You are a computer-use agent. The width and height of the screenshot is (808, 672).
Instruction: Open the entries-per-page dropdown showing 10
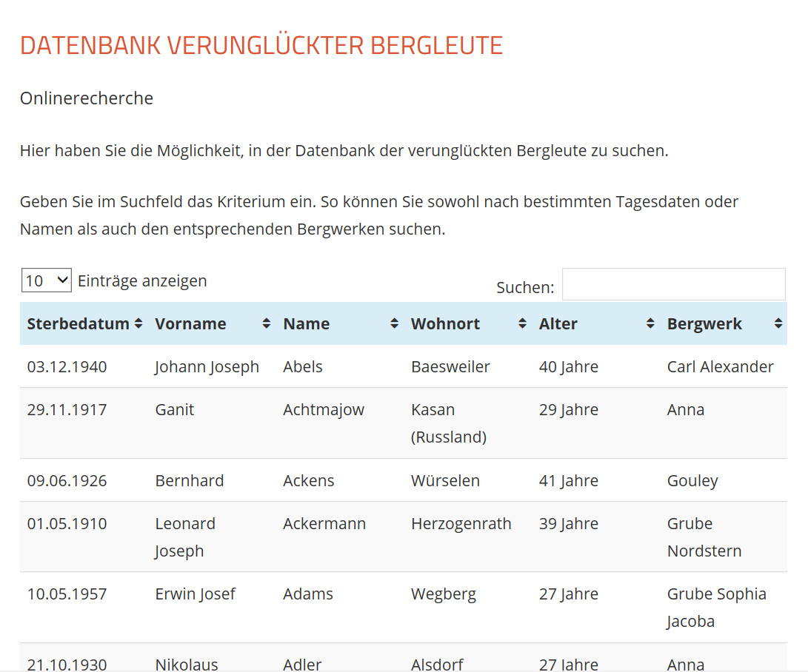[x=46, y=280]
